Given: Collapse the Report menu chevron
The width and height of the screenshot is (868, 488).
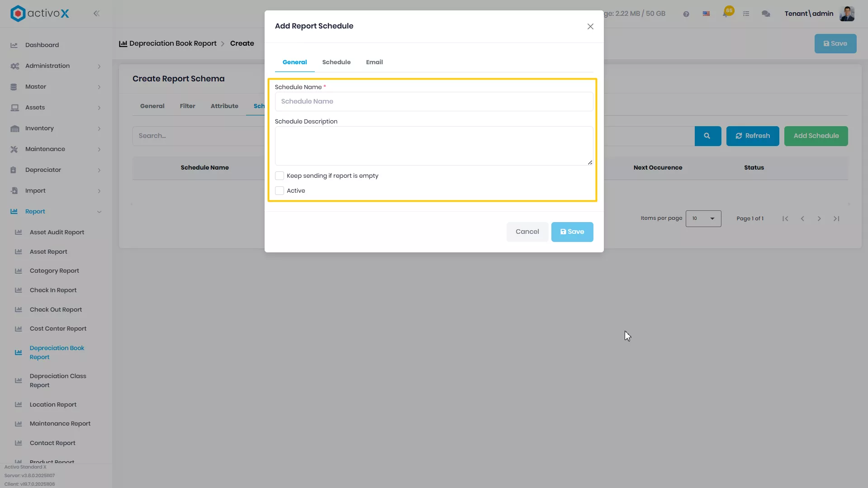Looking at the screenshot, I should 99,212.
